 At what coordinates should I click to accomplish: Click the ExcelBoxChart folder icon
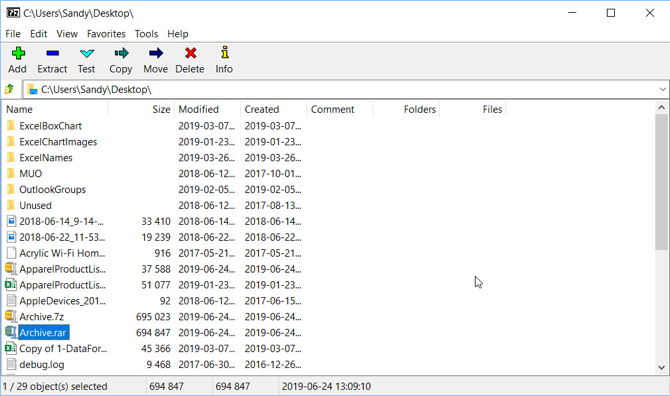point(11,126)
